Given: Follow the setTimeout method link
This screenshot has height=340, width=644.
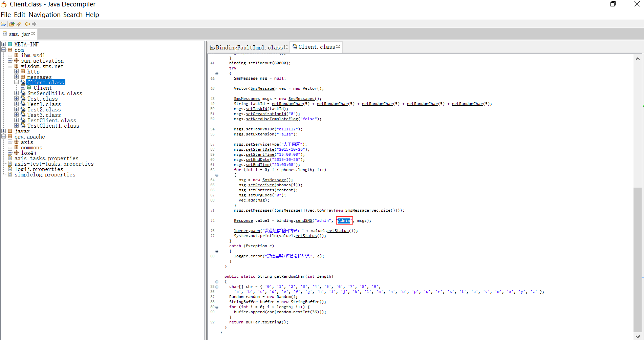Looking at the screenshot, I should (260, 63).
